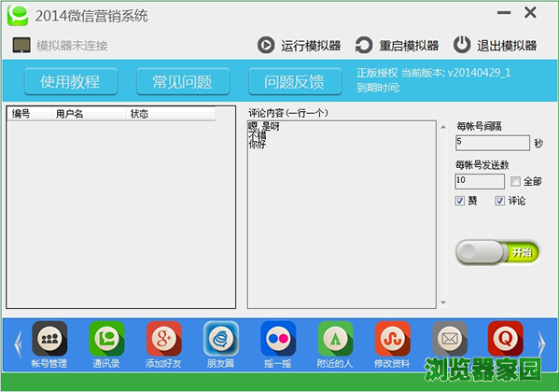Click the comment box scroll down arrow

tap(443, 302)
